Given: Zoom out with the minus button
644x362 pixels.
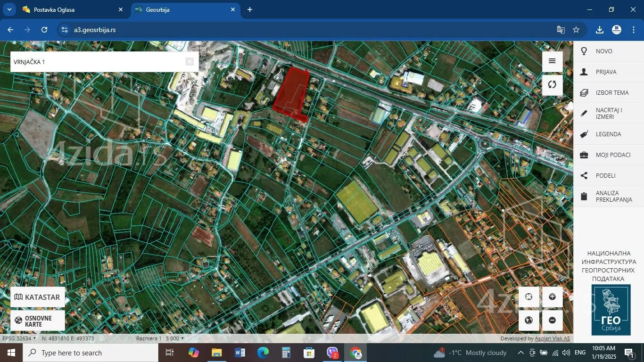Looking at the screenshot, I should pyautogui.click(x=552, y=321).
